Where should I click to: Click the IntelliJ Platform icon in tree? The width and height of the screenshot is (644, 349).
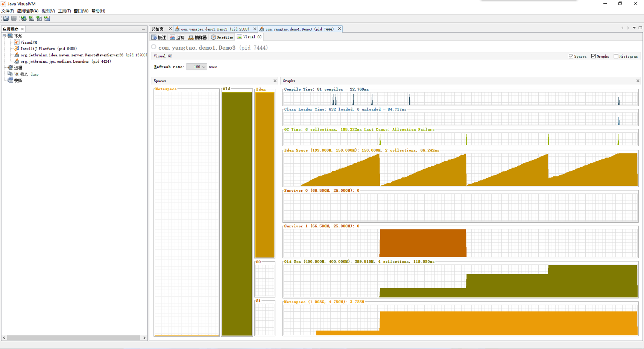click(x=17, y=49)
